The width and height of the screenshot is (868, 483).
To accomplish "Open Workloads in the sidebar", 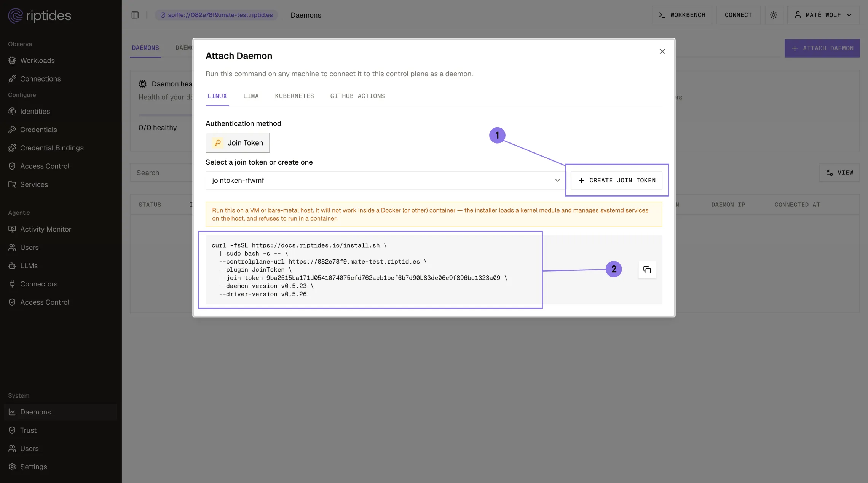I will click(37, 61).
